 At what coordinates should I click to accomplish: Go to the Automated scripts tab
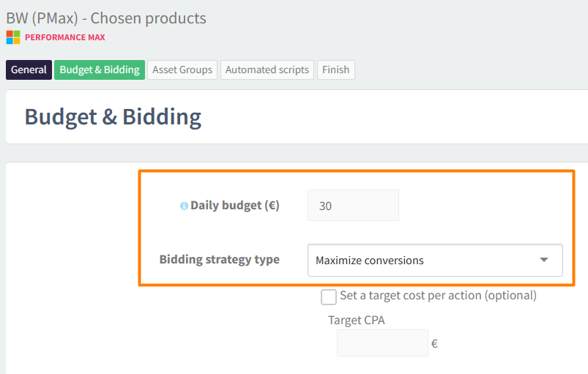[x=267, y=70]
